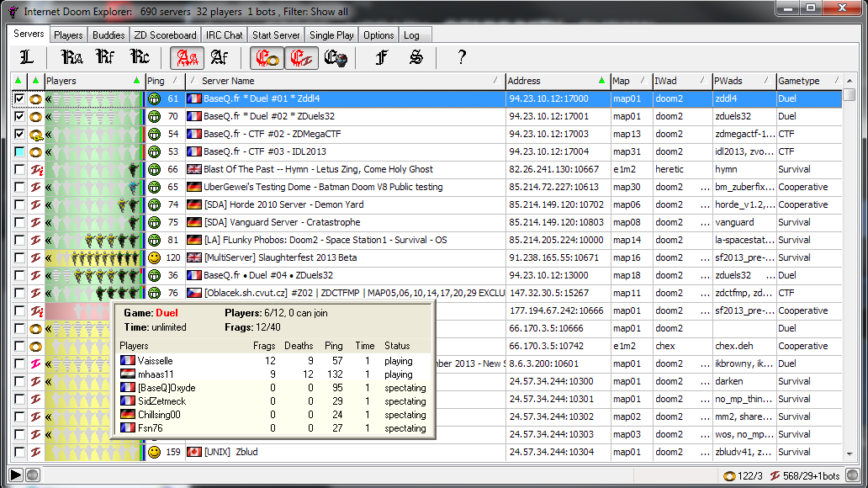
Task: Click player 'Vaisselle' in the tooltip
Action: point(155,361)
